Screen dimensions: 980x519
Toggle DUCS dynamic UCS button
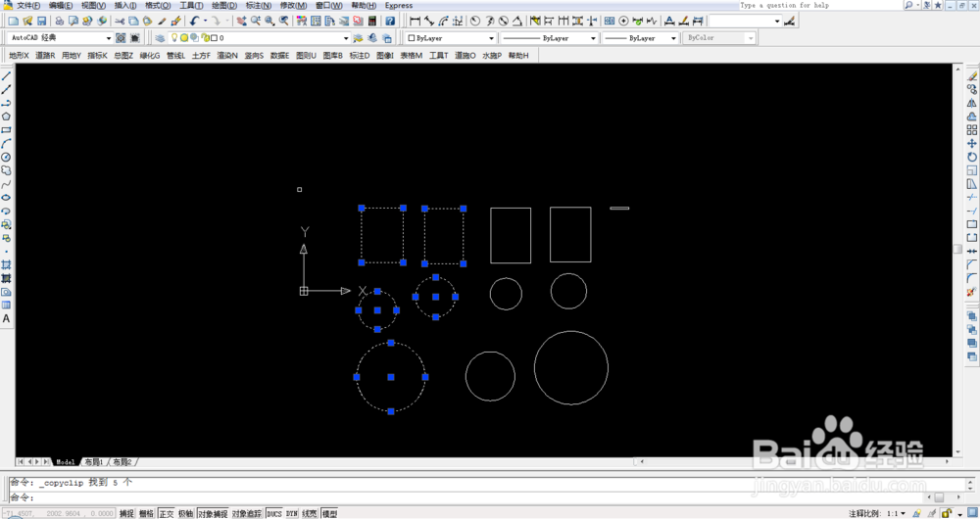pyautogui.click(x=274, y=513)
